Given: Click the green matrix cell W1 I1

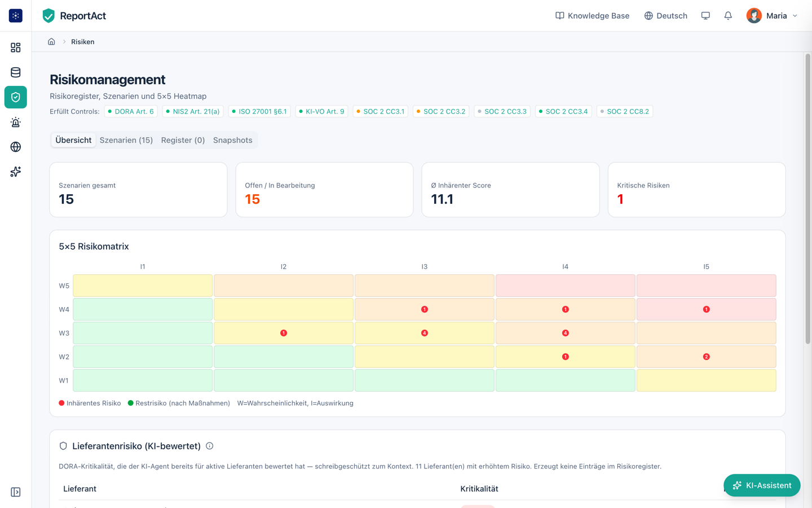Looking at the screenshot, I should pos(143,380).
